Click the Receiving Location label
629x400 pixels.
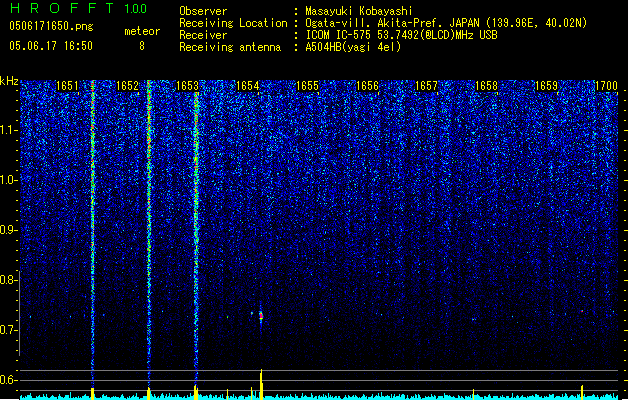pyautogui.click(x=233, y=23)
